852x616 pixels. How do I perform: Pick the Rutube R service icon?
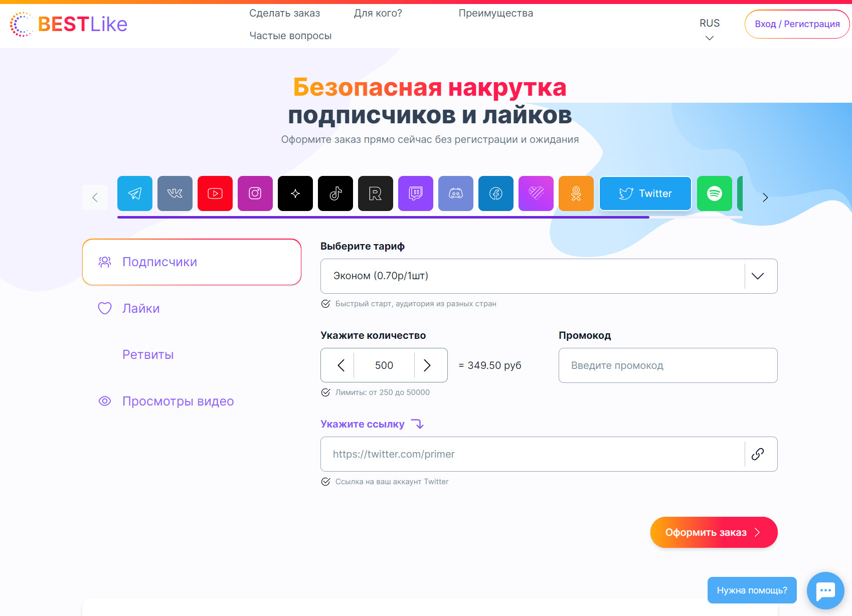[376, 193]
